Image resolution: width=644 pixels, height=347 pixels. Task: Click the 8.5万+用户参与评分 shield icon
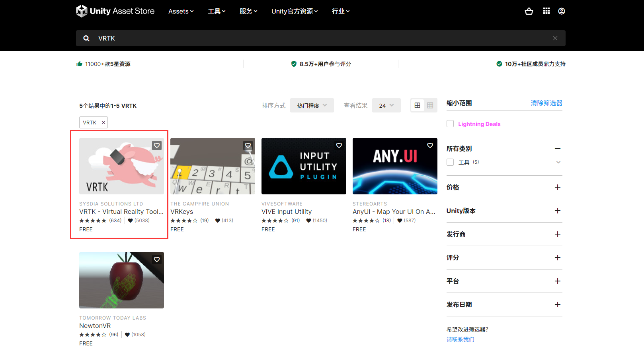coord(294,64)
